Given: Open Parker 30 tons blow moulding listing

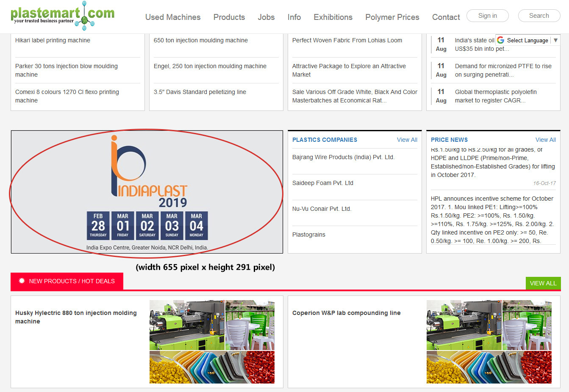Looking at the screenshot, I should point(67,70).
